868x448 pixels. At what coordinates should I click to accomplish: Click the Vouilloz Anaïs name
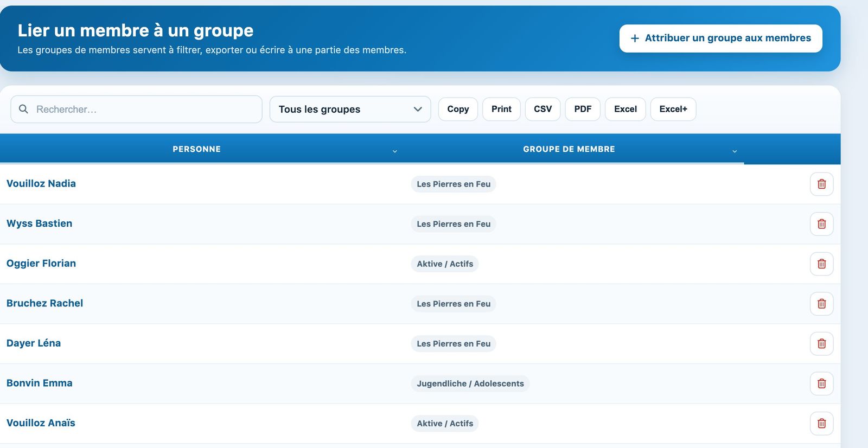41,423
